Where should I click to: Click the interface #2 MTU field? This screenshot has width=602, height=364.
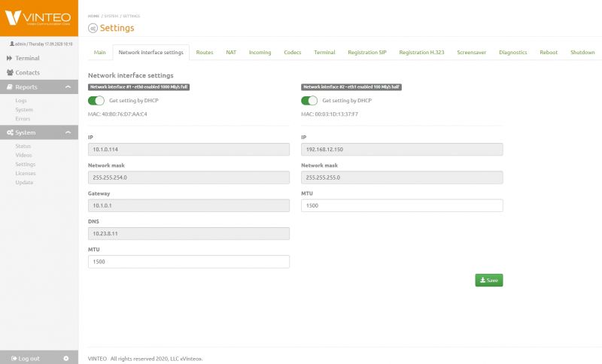pos(402,205)
